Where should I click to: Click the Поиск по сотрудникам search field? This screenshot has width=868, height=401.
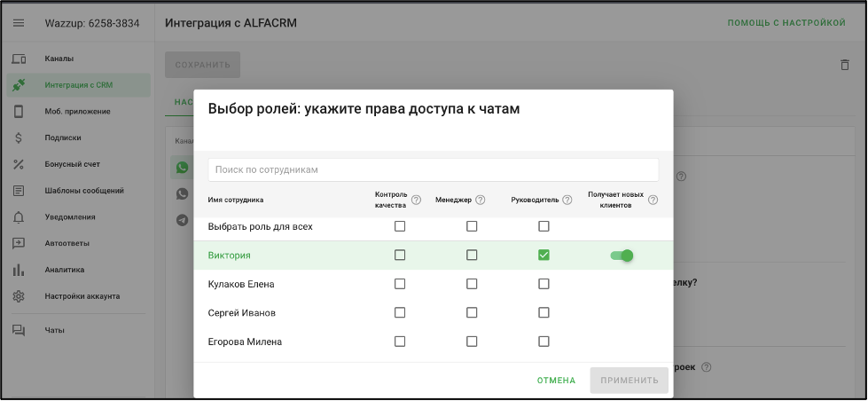[x=433, y=169]
